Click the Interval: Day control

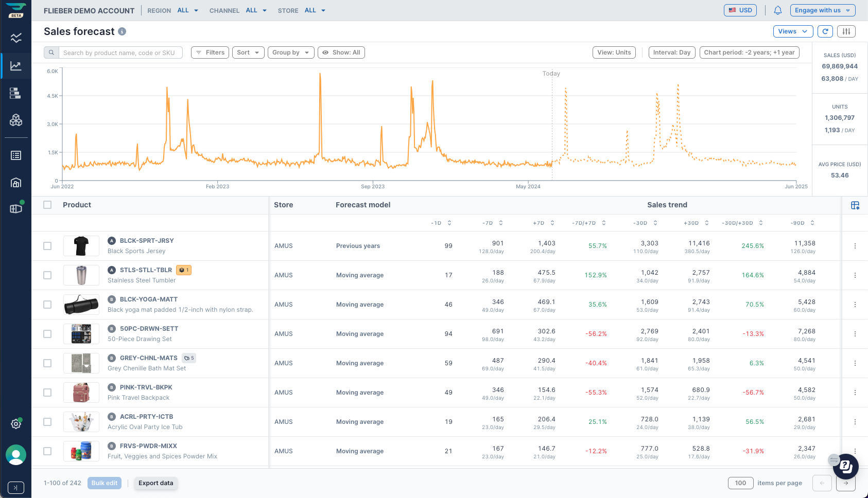671,52
